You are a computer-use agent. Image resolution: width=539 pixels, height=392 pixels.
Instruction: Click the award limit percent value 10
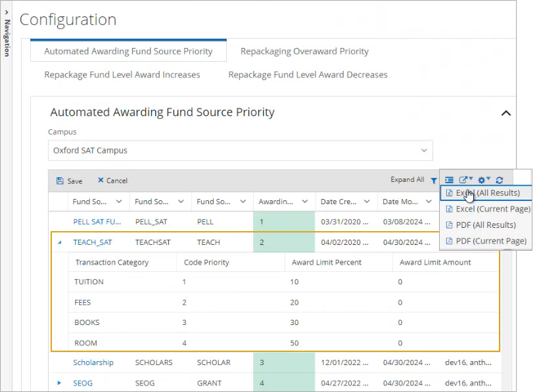[x=294, y=282]
